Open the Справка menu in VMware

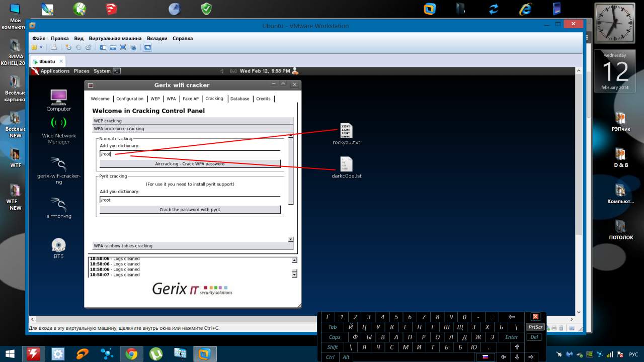point(183,38)
